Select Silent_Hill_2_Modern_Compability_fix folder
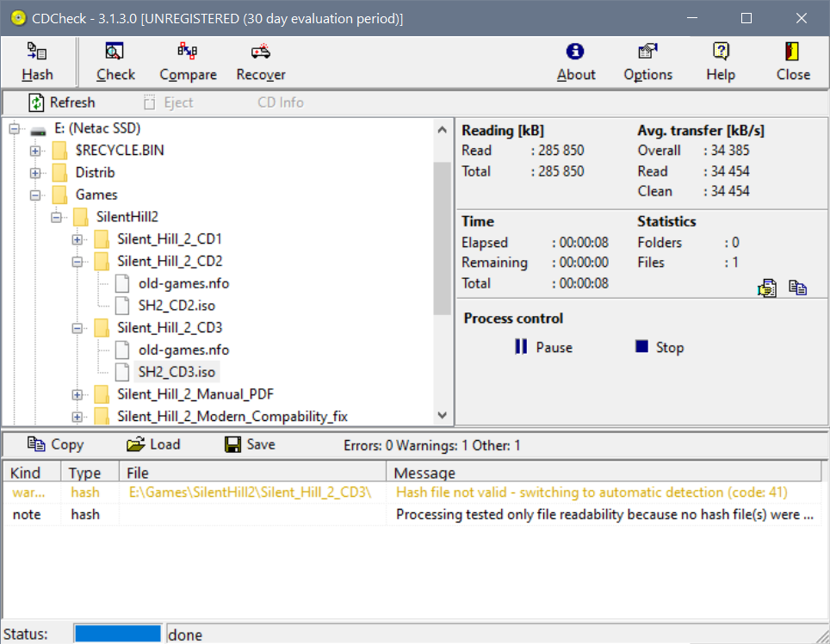 (x=232, y=417)
